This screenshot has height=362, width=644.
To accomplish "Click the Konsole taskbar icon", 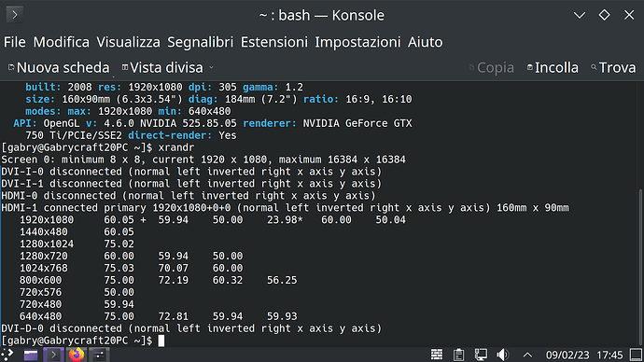I will pos(53,355).
